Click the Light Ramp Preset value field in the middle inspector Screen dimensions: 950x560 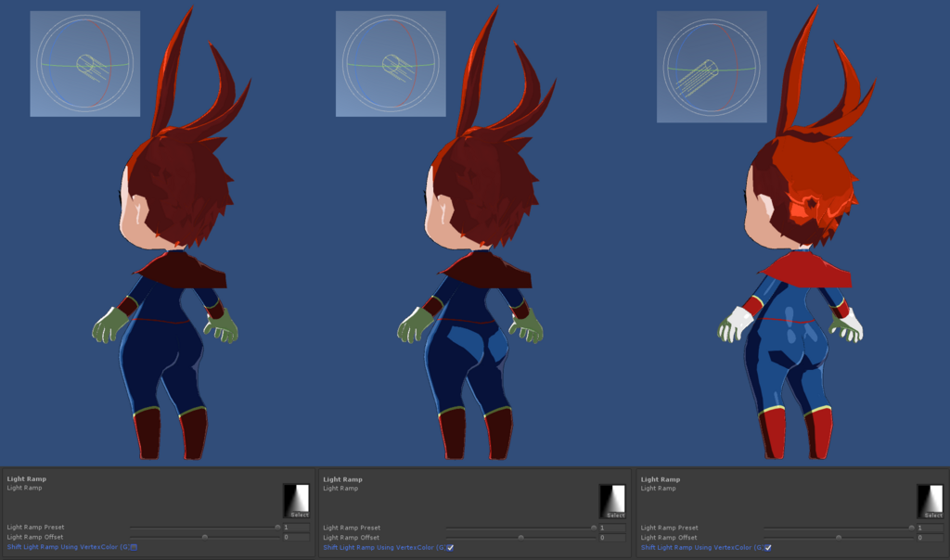click(612, 528)
